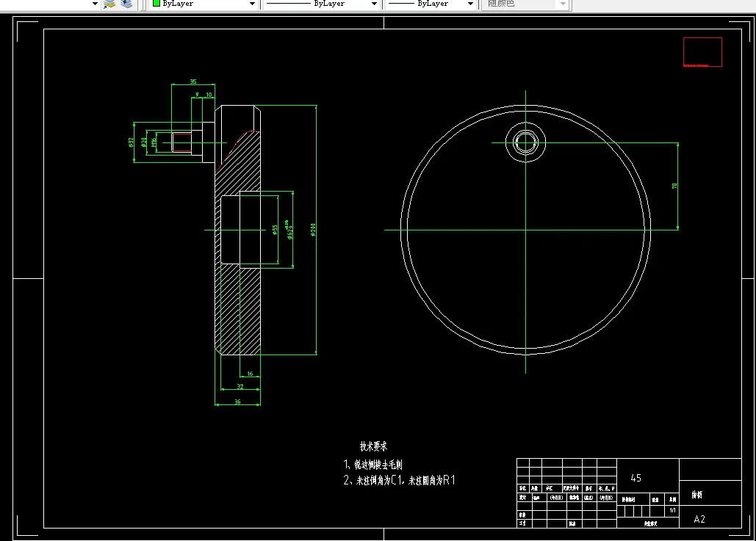Click note line 2 mentioning C1 and R1

point(399,480)
